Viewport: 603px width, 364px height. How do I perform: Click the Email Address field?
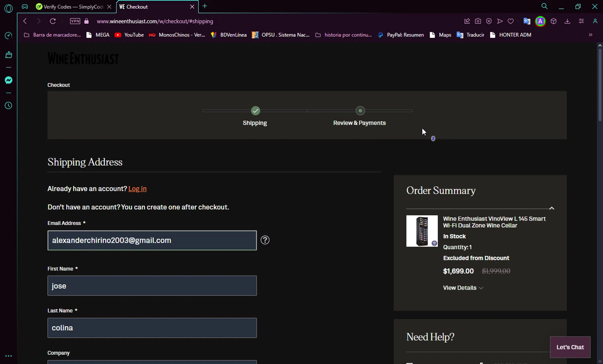[152, 240]
